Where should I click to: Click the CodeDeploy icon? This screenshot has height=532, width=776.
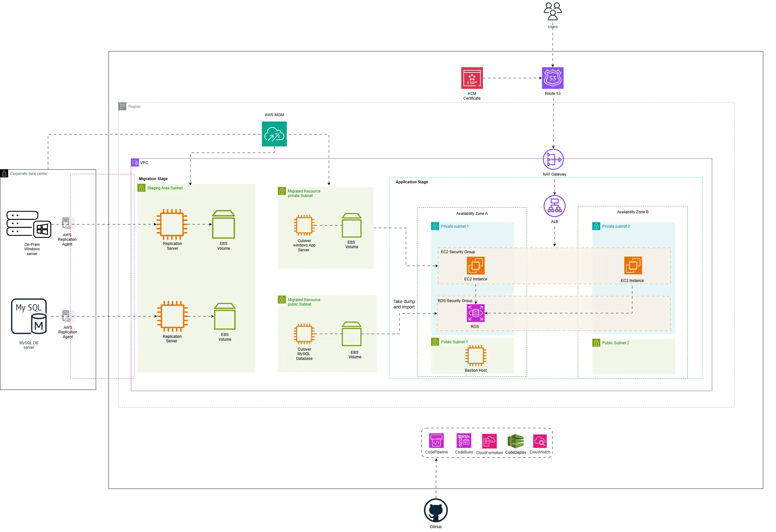click(x=516, y=441)
